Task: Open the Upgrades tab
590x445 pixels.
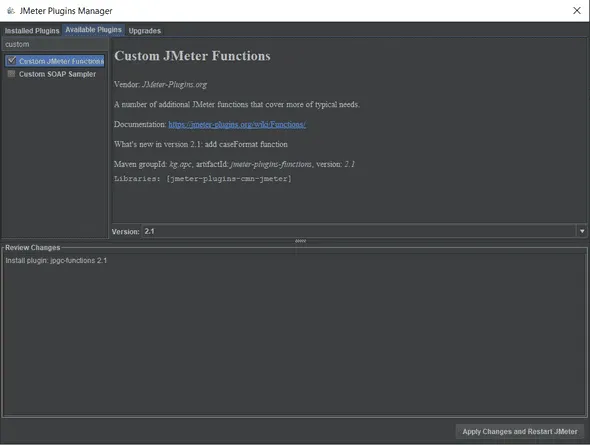Action: pos(144,30)
